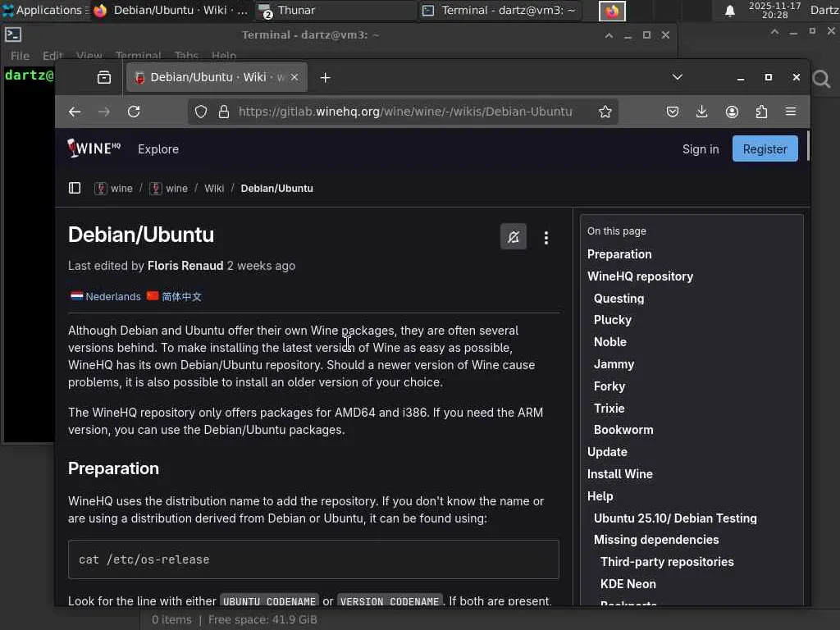This screenshot has height=630, width=840.
Task: Jump to Update section
Action: click(x=607, y=452)
